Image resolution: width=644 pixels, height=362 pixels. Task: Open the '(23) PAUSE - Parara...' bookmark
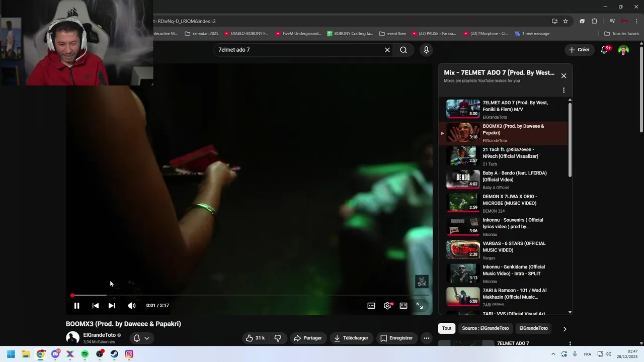434,34
